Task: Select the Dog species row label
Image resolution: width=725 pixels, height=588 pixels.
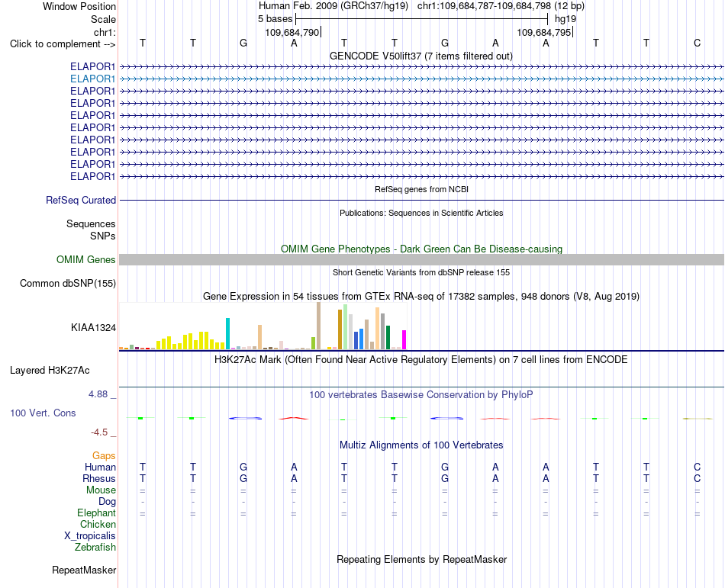Action: tap(108, 502)
